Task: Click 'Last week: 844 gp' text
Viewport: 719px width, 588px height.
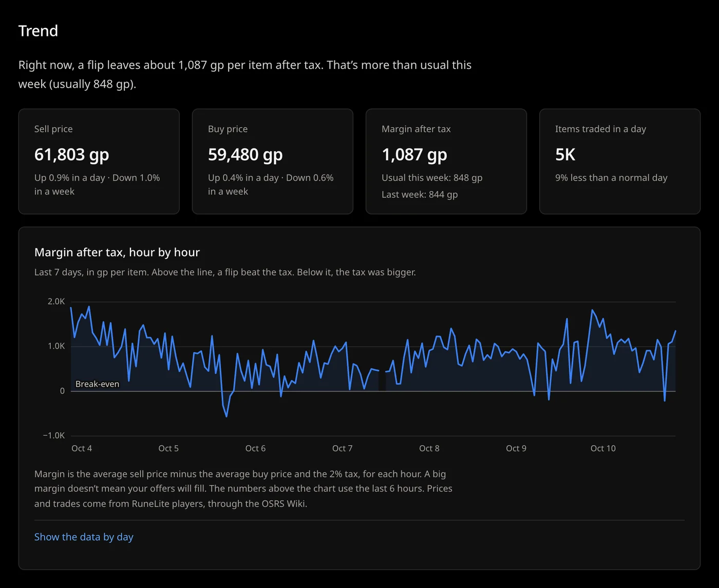Action: pyautogui.click(x=420, y=194)
